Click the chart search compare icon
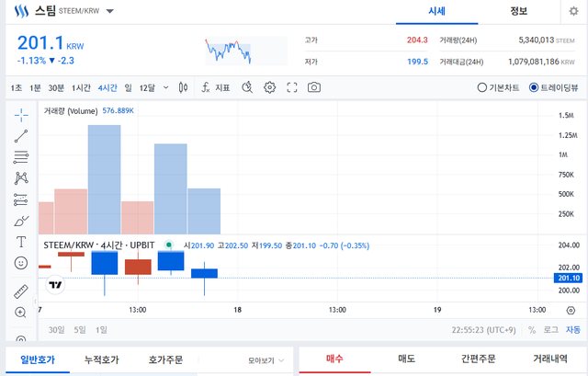The image size is (588, 376). pos(247,87)
